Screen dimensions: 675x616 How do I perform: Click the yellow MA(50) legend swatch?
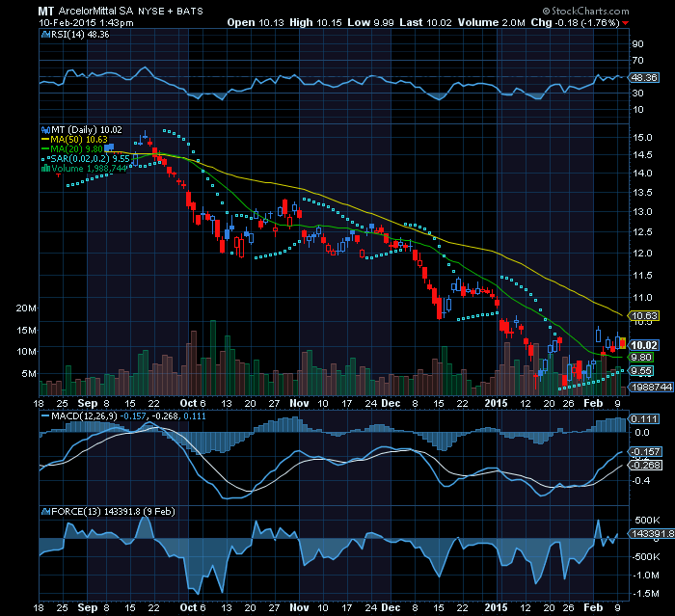[x=45, y=140]
